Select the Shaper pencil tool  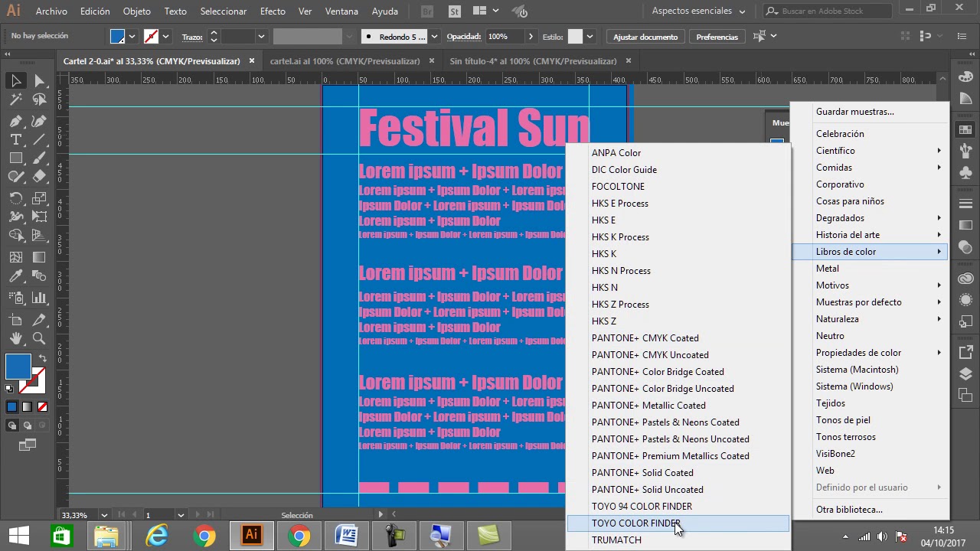coord(16,176)
